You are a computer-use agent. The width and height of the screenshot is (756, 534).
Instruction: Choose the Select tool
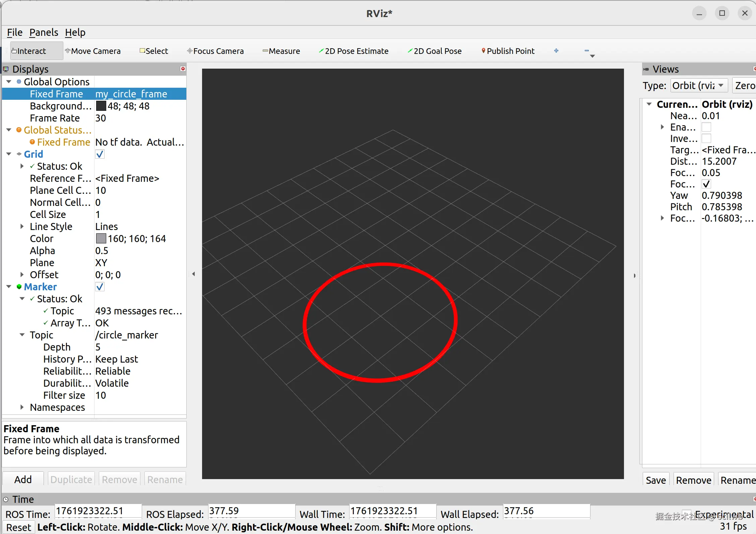click(154, 51)
